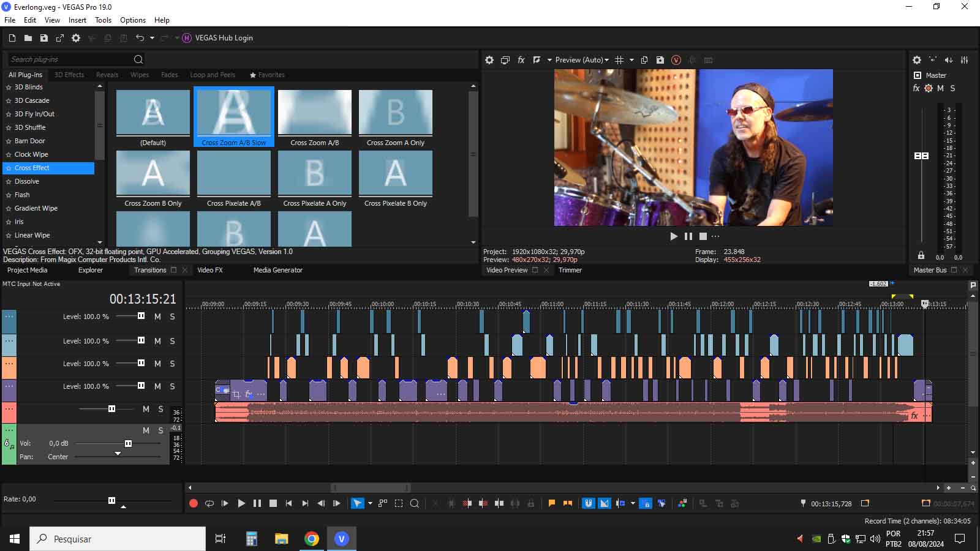Lock master fader channels padlock
Viewport: 980px width, 551px height.
point(921,255)
